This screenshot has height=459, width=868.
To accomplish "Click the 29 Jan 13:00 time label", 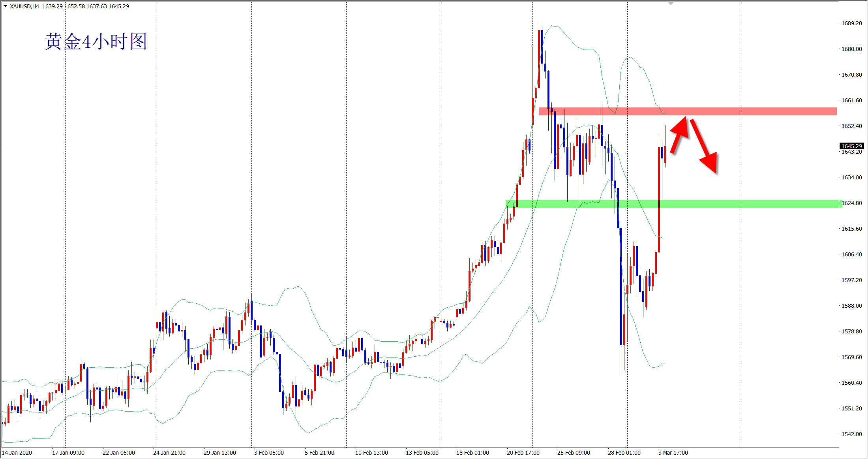I will coord(220,453).
